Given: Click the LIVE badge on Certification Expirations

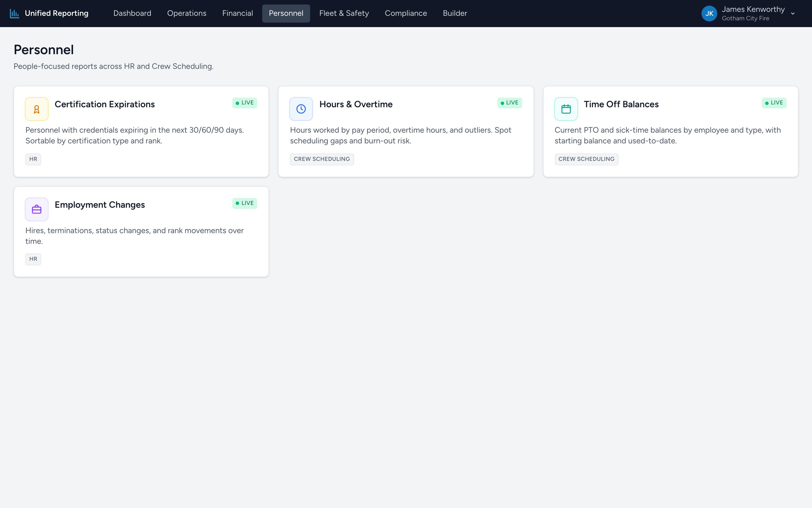Looking at the screenshot, I should pos(245,103).
